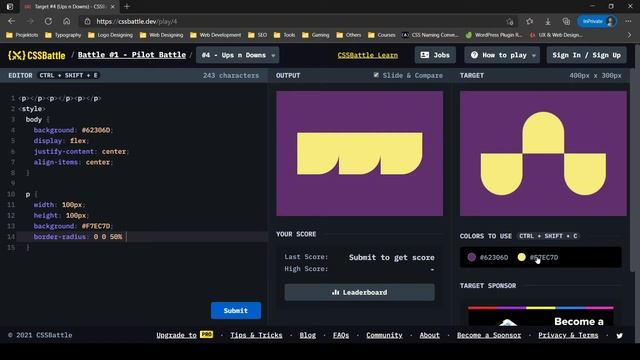Open the Jobs button
The image size is (640, 360).
pyautogui.click(x=435, y=55)
